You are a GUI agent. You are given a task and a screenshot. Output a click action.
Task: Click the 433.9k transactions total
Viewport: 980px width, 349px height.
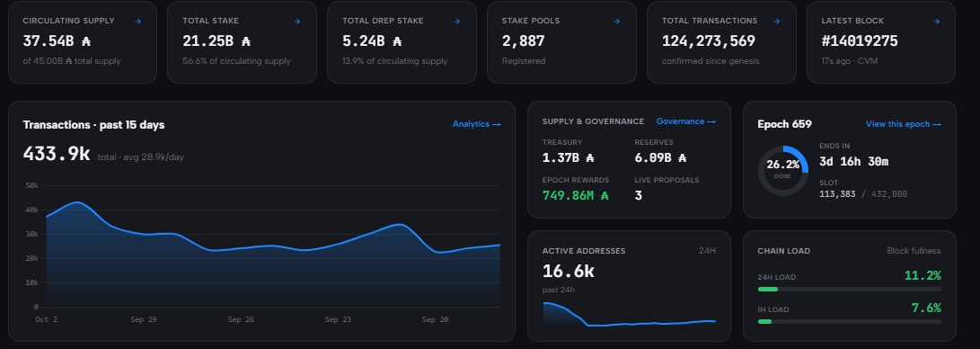click(57, 154)
